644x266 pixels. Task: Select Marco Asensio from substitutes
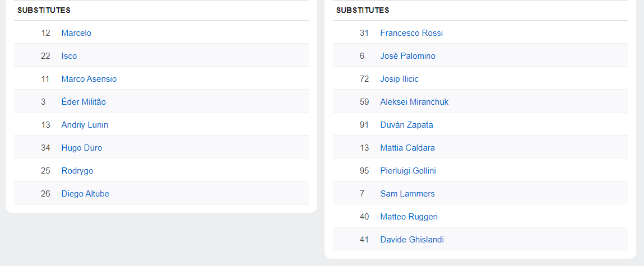tap(89, 79)
